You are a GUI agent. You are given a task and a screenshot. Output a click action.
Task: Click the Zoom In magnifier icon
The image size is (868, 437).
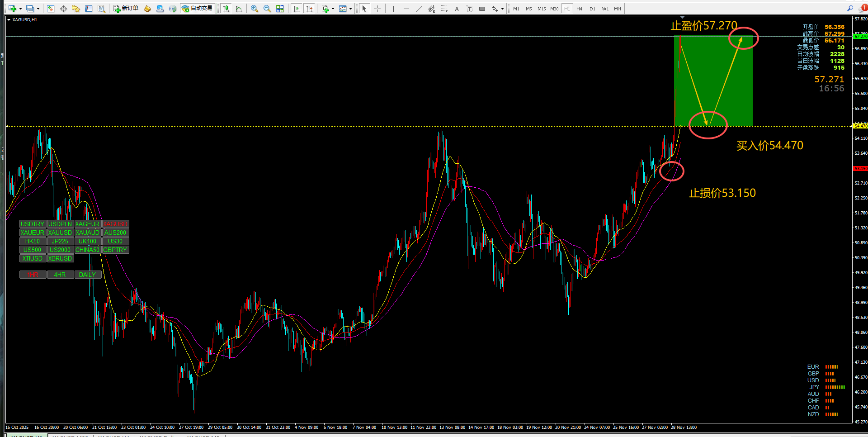coord(255,9)
